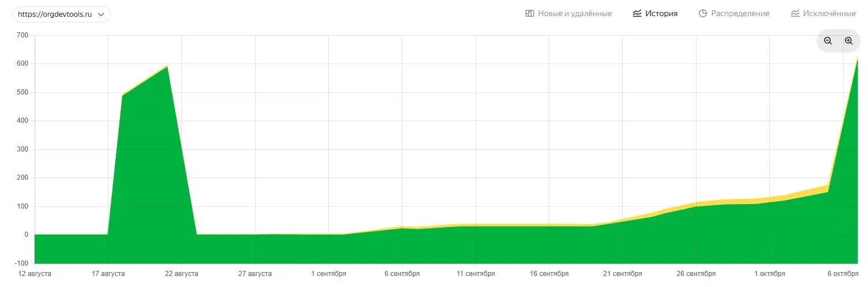Zoom in the chart with magnifier plus

pyautogui.click(x=848, y=41)
